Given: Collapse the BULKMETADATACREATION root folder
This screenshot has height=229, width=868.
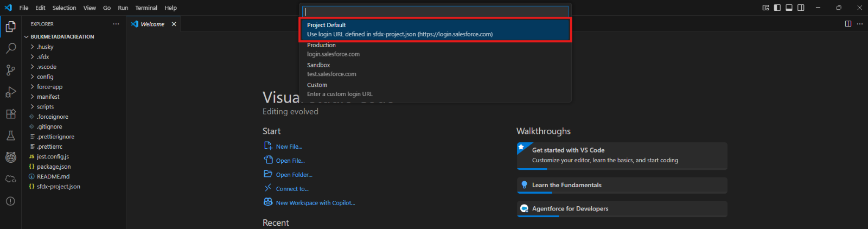Looking at the screenshot, I should pyautogui.click(x=62, y=37).
